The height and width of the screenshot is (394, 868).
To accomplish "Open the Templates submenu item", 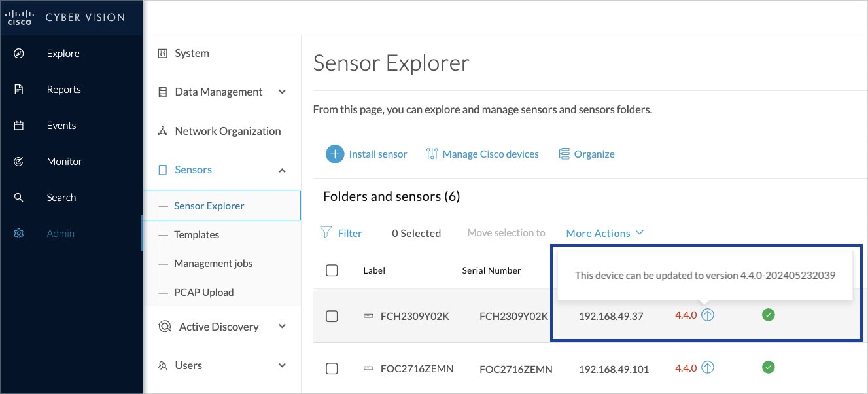I will [x=197, y=235].
